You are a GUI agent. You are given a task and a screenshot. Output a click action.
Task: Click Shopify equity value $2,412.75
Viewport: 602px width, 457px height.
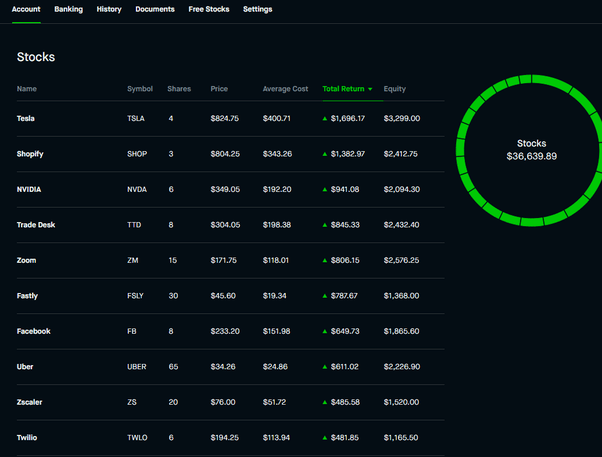point(400,154)
